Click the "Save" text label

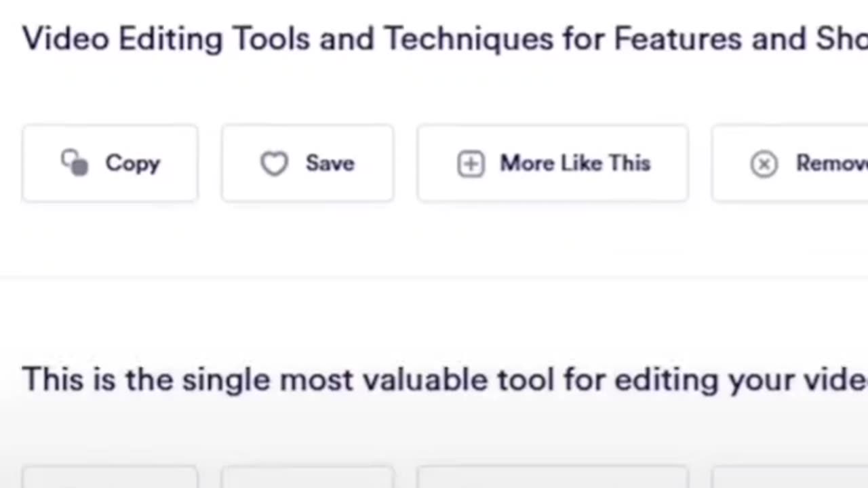point(330,163)
